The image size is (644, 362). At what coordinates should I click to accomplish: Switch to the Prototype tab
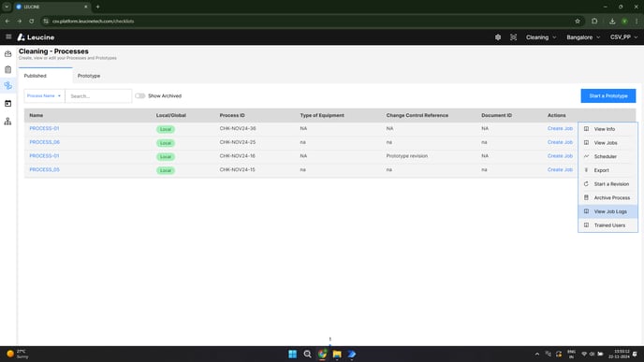pyautogui.click(x=89, y=76)
